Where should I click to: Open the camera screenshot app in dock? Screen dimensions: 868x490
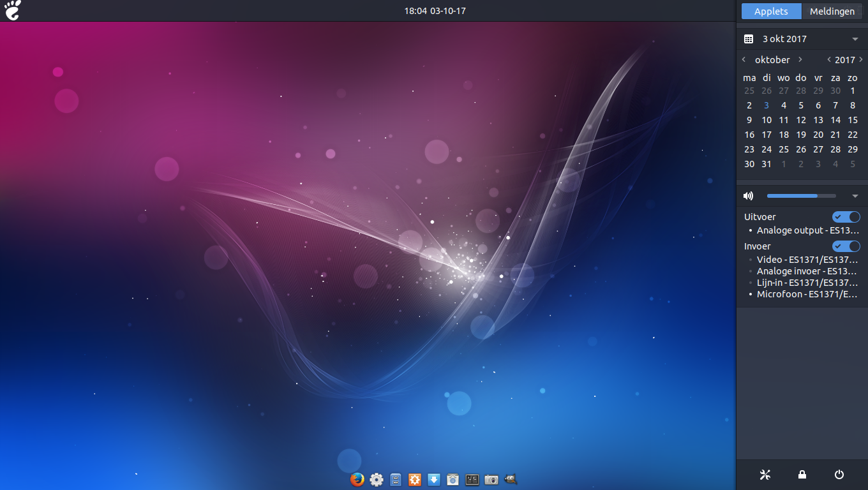coord(491,479)
